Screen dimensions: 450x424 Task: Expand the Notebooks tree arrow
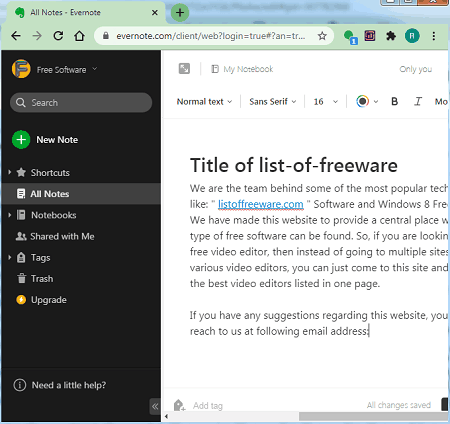click(x=10, y=215)
